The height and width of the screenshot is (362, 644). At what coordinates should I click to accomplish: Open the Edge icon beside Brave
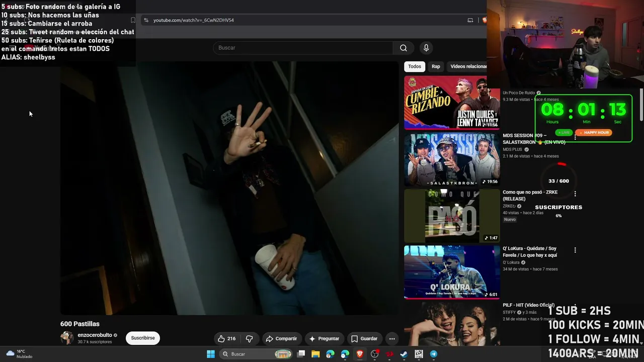[345, 354]
